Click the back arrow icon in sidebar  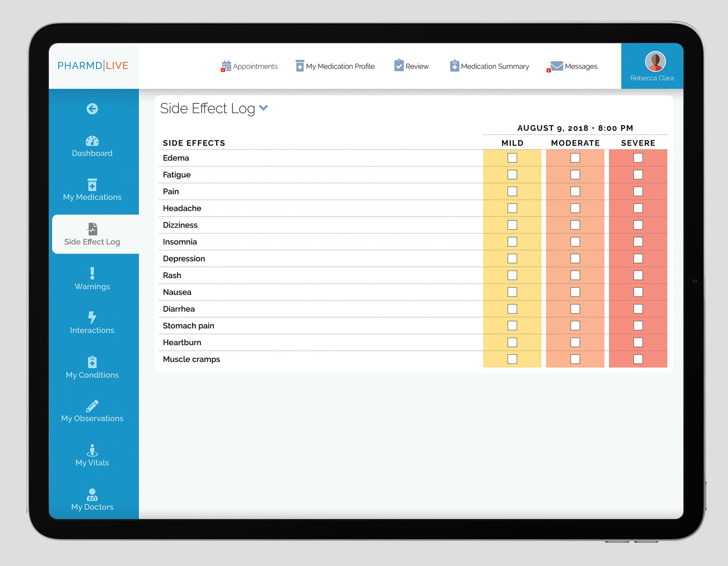92,108
